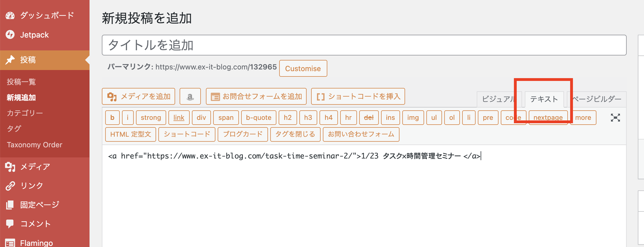Insert a link with the link quicktag
This screenshot has height=247, width=644.
(179, 118)
